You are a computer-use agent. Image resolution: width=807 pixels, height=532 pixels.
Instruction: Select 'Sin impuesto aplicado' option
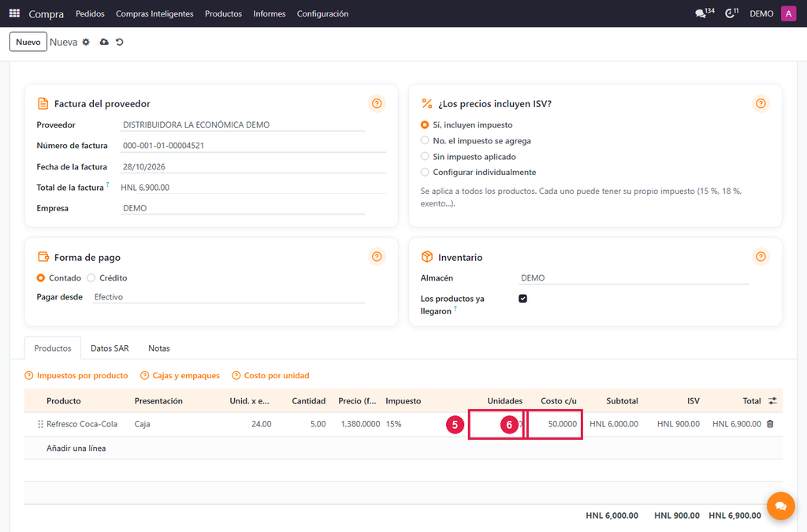point(425,156)
